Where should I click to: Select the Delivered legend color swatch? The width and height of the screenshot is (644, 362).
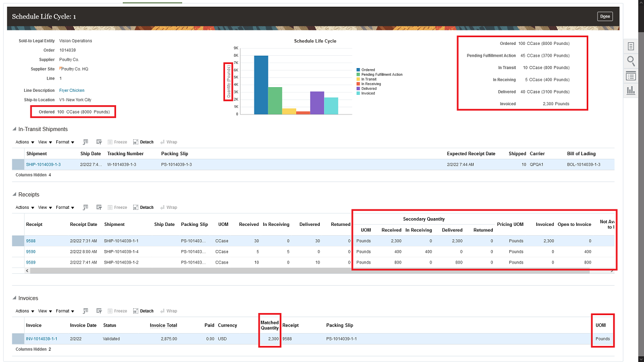tap(358, 89)
